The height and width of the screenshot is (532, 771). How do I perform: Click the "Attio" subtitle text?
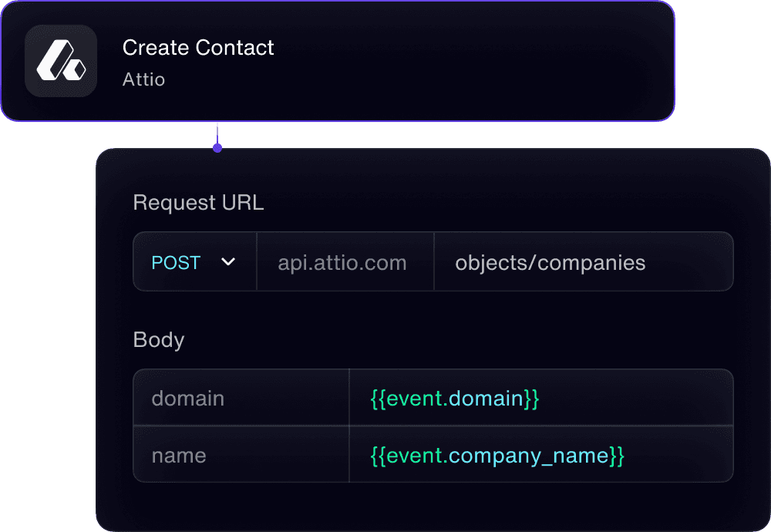pos(143,79)
